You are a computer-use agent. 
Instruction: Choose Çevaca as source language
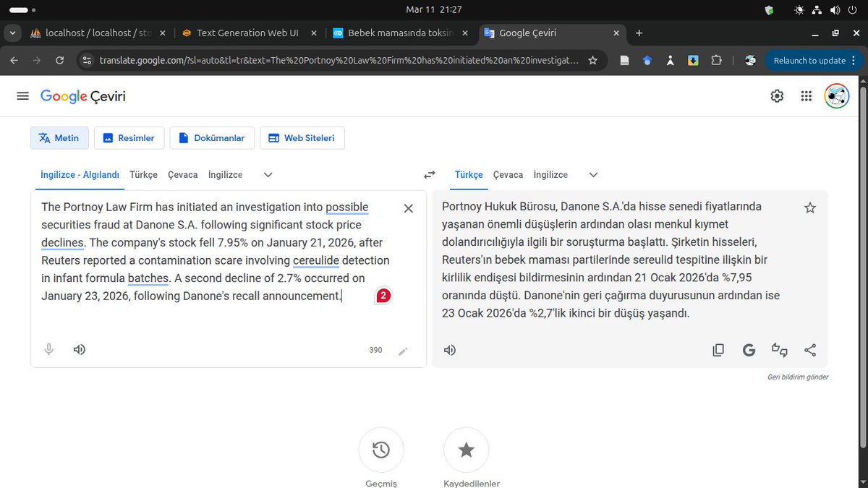(183, 175)
